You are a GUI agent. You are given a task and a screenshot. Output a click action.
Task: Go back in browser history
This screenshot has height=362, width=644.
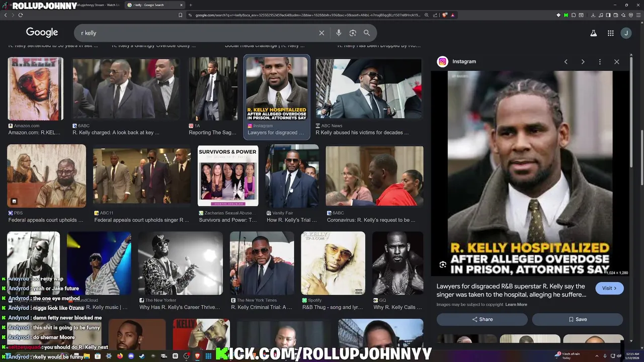coord(6,15)
